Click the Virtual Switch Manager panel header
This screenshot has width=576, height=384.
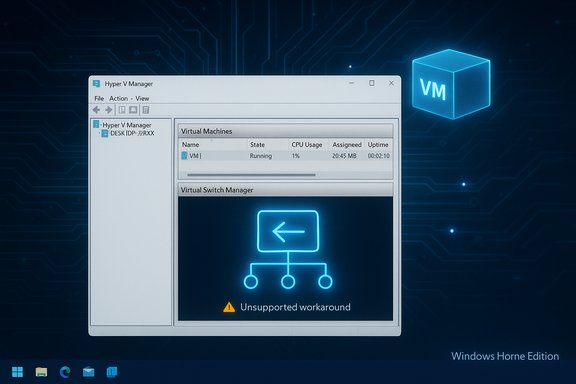(x=285, y=190)
